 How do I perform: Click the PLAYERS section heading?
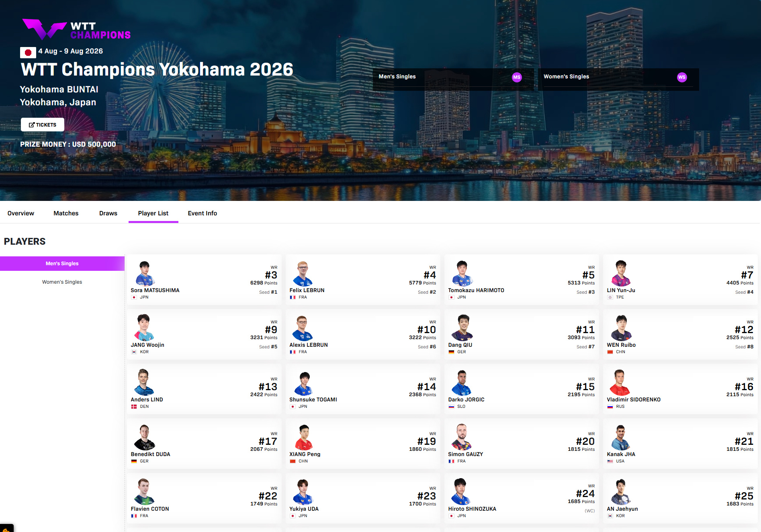pyautogui.click(x=25, y=241)
